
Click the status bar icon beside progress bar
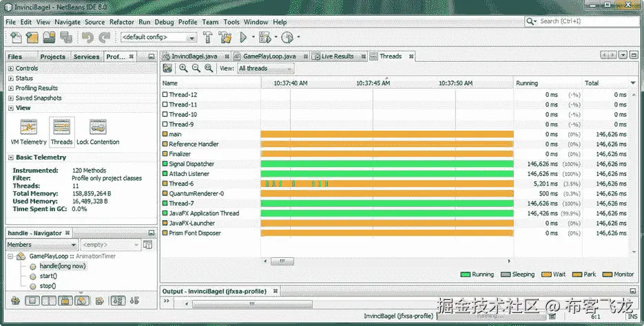click(x=552, y=316)
